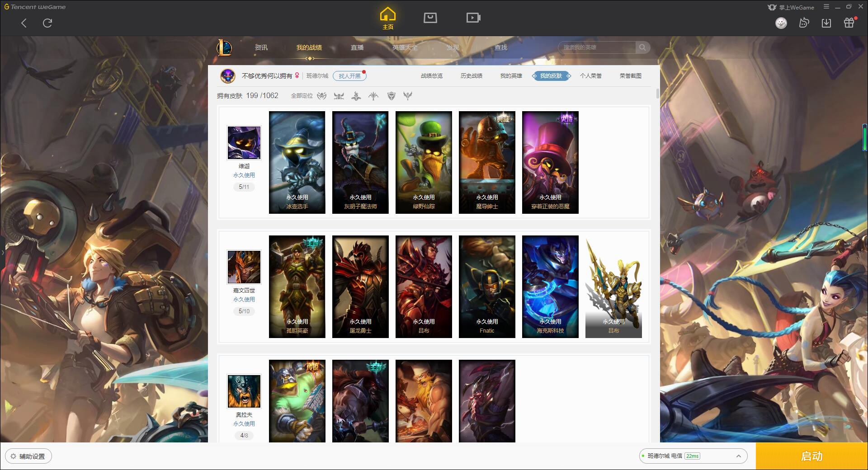Open the 孤胆英豪 skin card
Image resolution: width=868 pixels, height=470 pixels.
(297, 287)
